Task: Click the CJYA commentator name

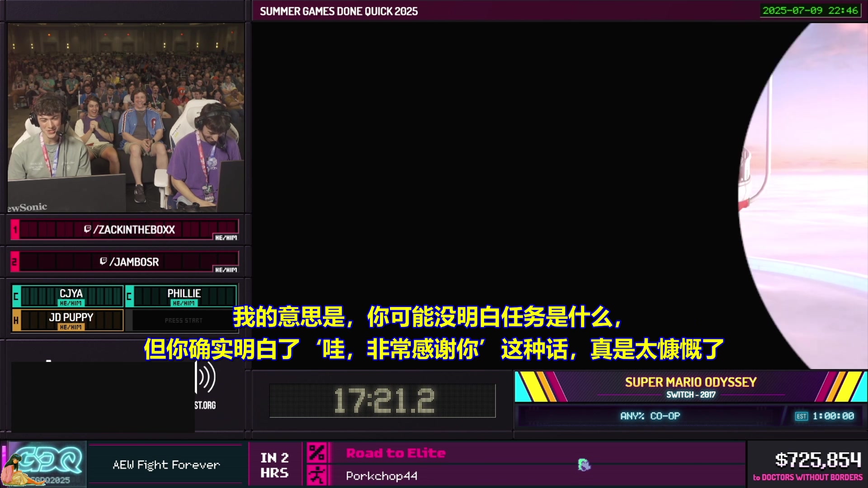Action: pos(71,293)
